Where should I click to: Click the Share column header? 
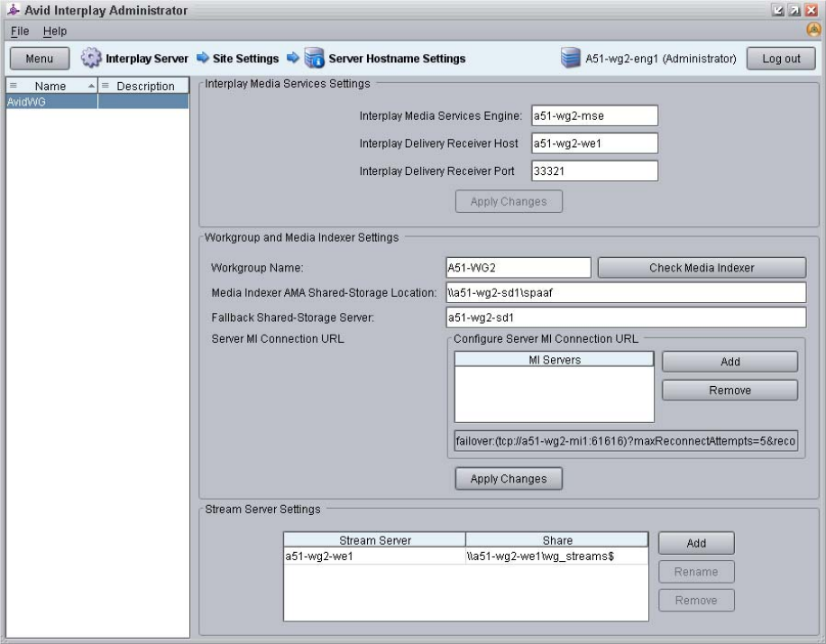(x=556, y=539)
